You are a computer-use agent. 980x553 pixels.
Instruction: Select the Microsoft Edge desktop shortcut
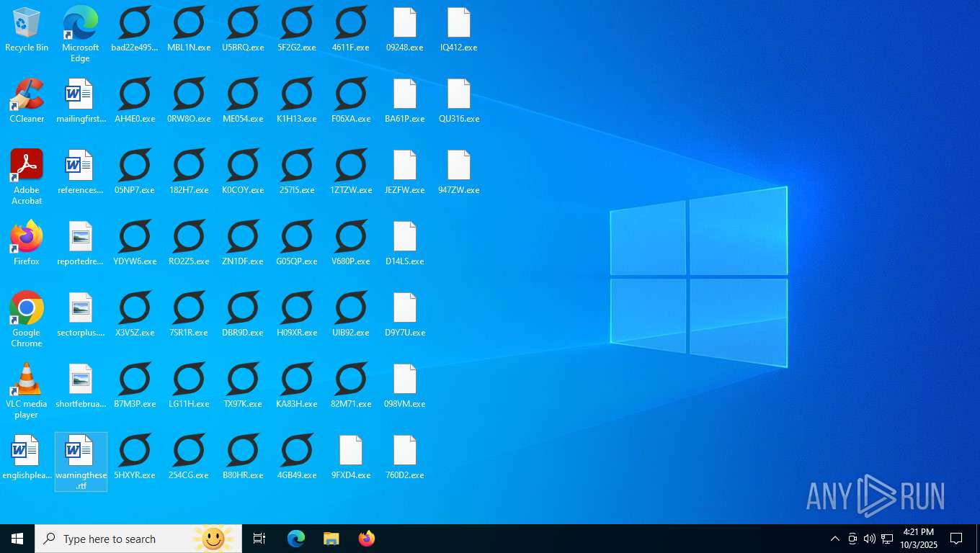[81, 34]
